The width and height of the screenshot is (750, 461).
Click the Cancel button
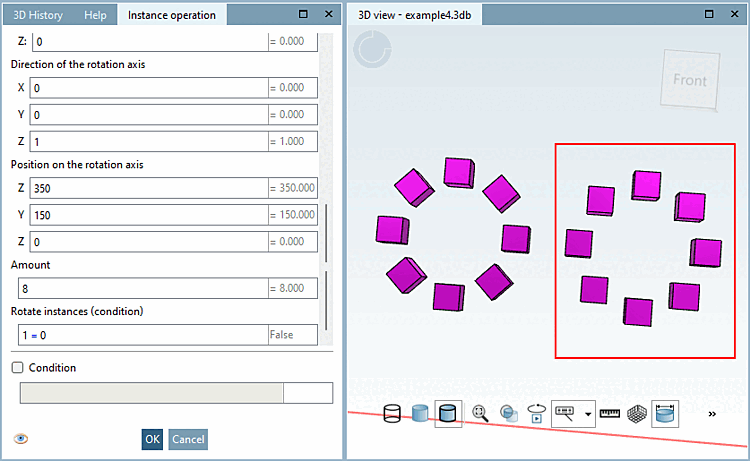tap(188, 439)
